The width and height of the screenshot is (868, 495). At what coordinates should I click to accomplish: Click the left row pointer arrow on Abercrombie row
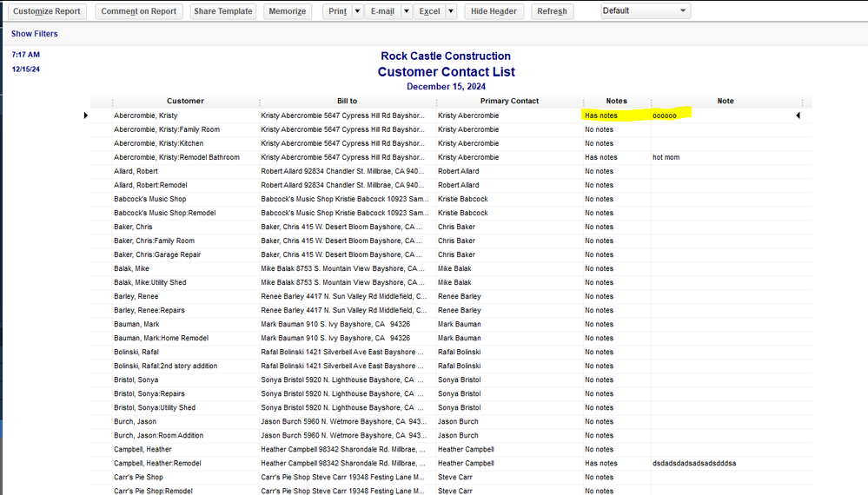pyautogui.click(x=86, y=115)
